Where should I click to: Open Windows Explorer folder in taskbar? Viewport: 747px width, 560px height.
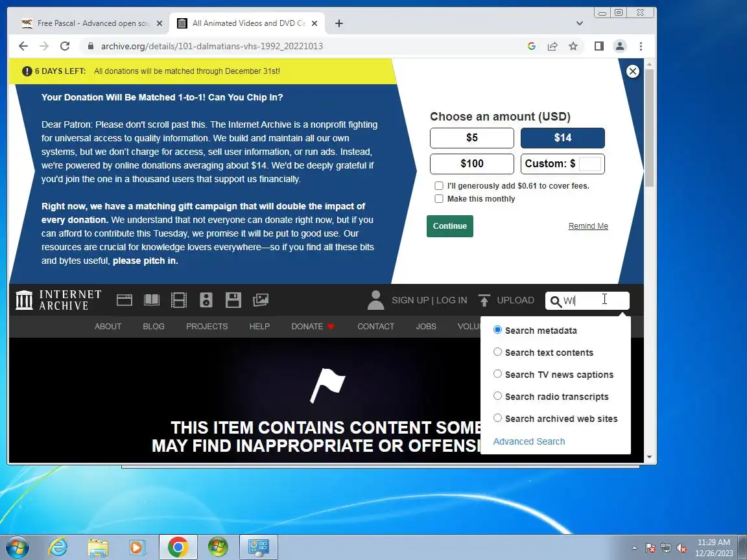point(98,547)
